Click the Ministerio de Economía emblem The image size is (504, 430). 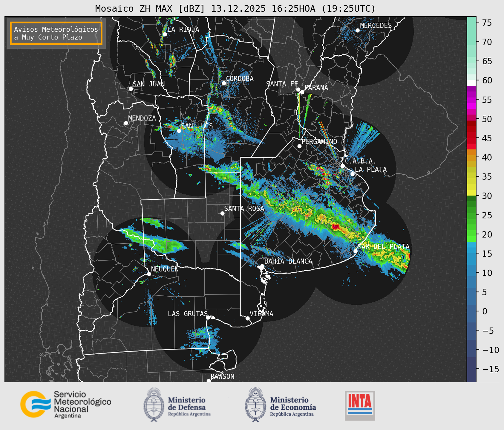[255, 405]
